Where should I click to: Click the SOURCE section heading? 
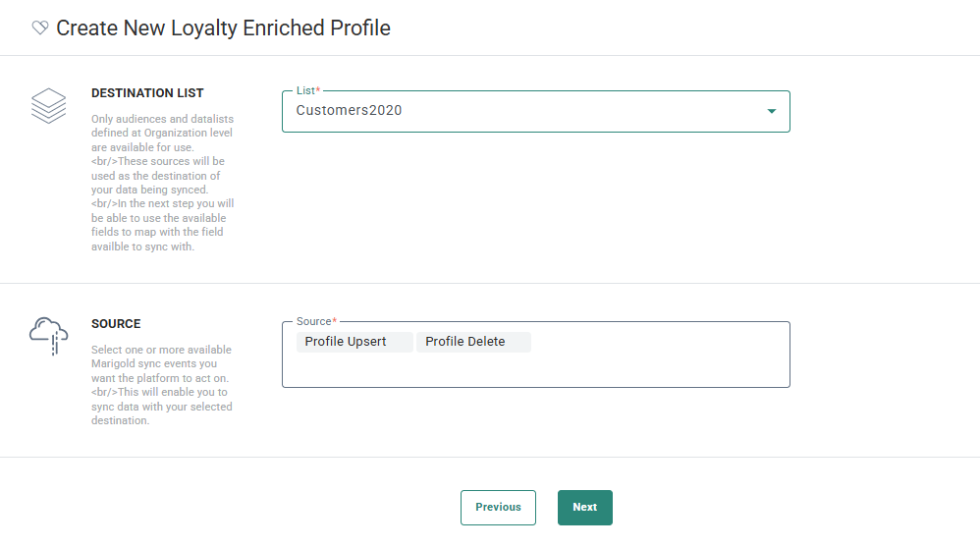pos(116,324)
